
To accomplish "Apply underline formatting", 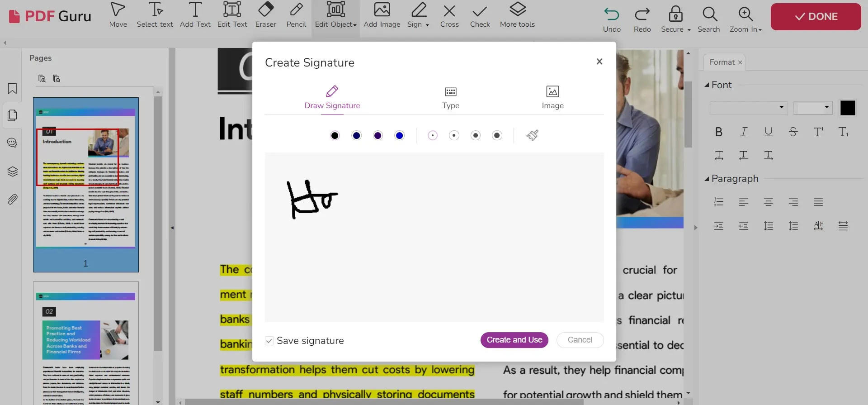I will click(x=768, y=132).
